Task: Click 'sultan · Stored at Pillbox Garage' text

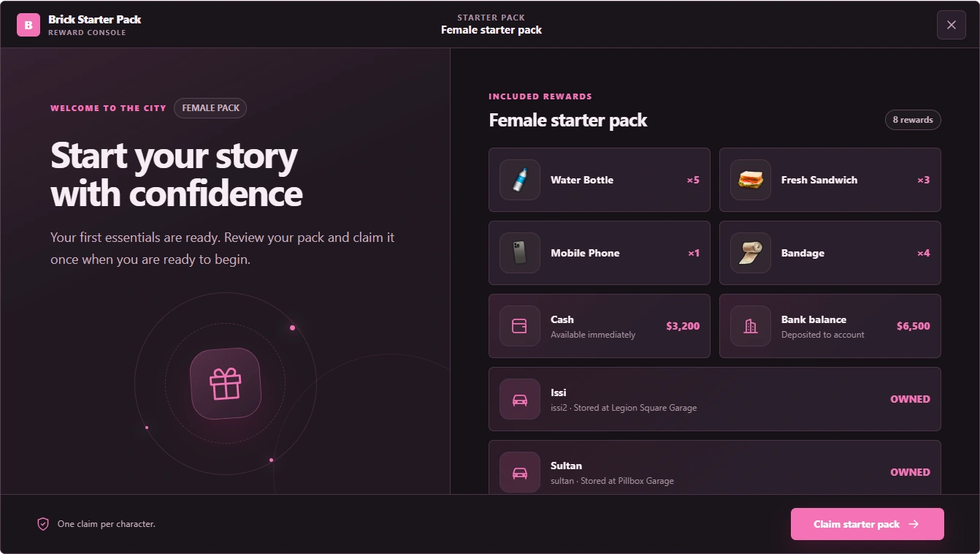Action: click(x=612, y=481)
